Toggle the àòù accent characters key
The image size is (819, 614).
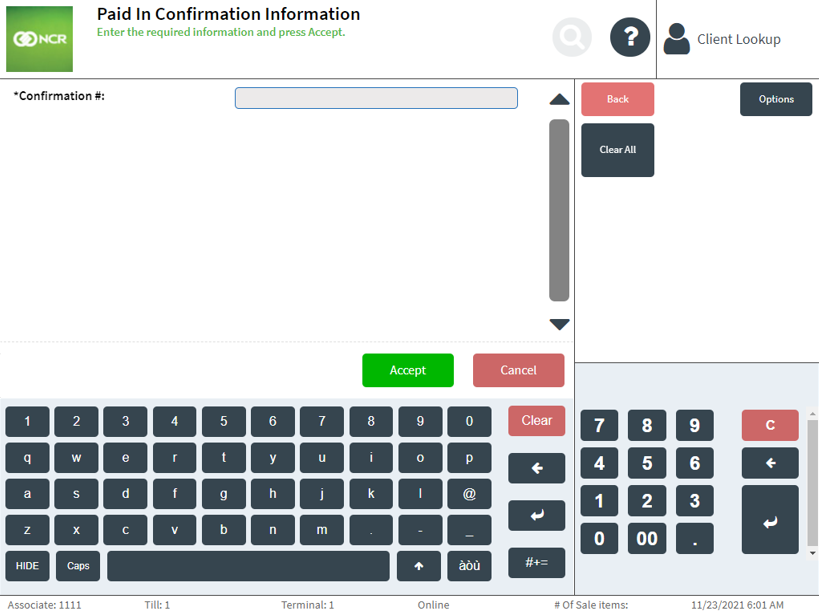tap(469, 566)
